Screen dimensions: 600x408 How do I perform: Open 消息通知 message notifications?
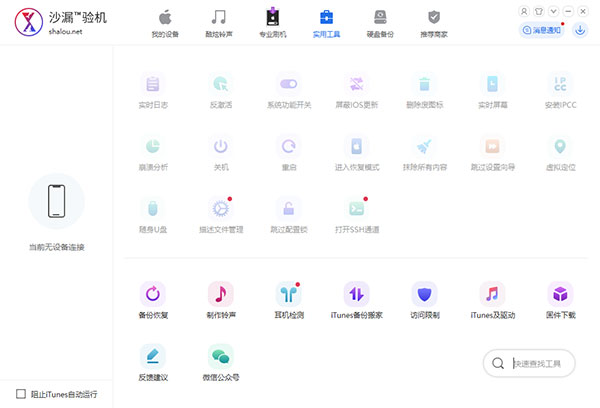(x=541, y=30)
